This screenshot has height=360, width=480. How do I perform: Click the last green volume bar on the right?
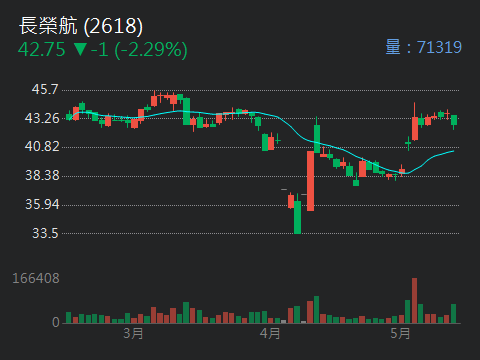click(453, 314)
